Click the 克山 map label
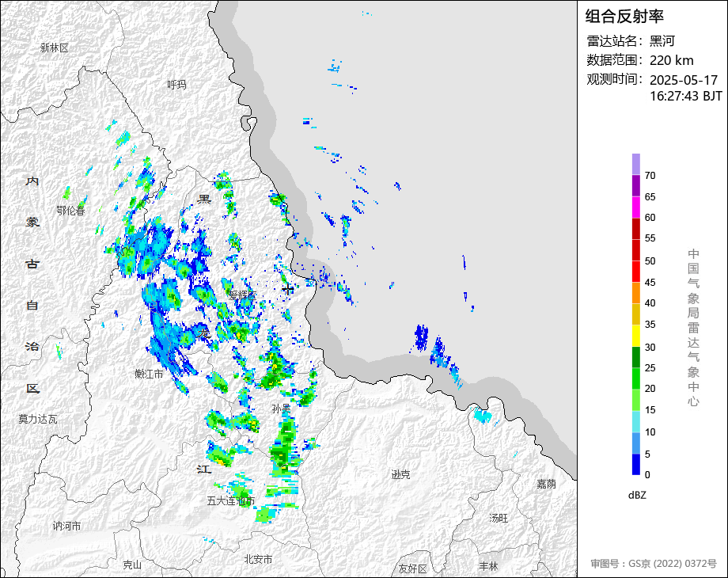This screenshot has height=578, width=728. tap(132, 565)
